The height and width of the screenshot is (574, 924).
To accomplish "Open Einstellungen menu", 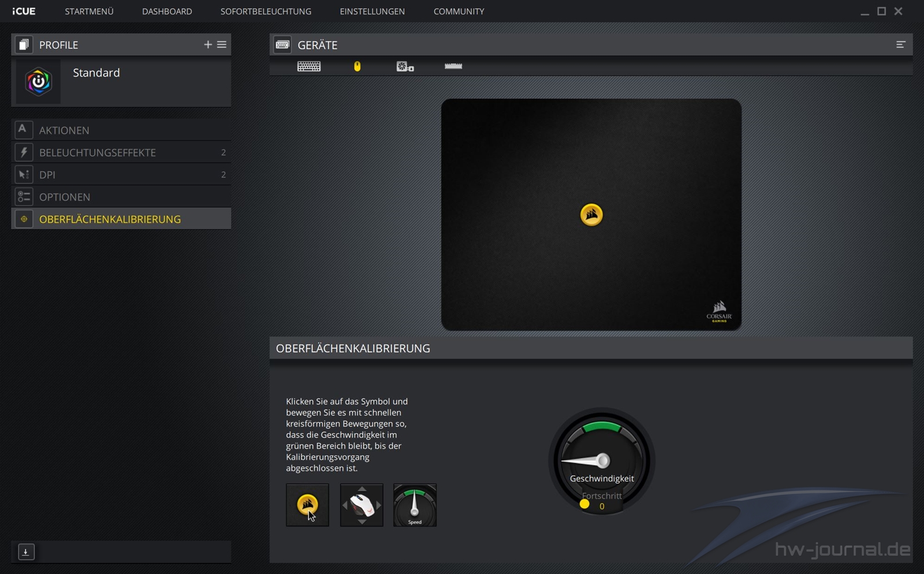I will pyautogui.click(x=372, y=12).
